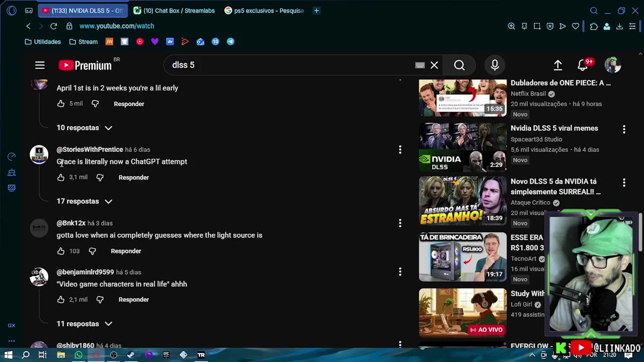
Task: Open the Lofi Girl live thumbnail
Action: [463, 312]
